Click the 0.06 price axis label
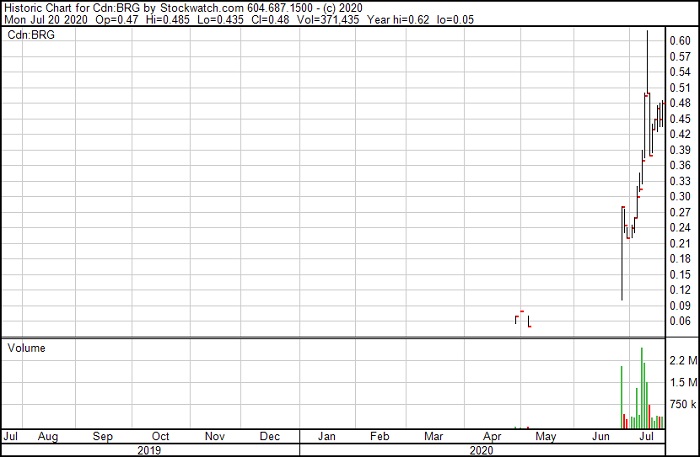700x457 pixels. [x=678, y=320]
